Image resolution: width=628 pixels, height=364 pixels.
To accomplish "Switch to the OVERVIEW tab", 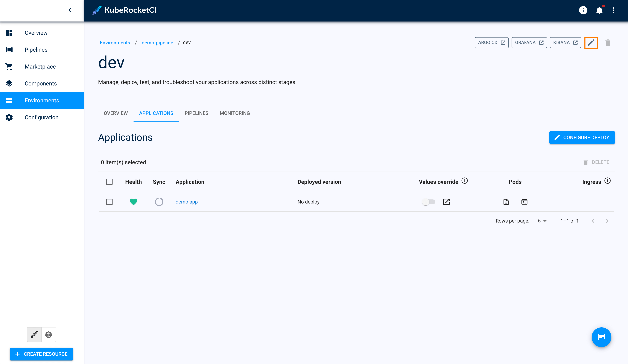I will pos(115,113).
